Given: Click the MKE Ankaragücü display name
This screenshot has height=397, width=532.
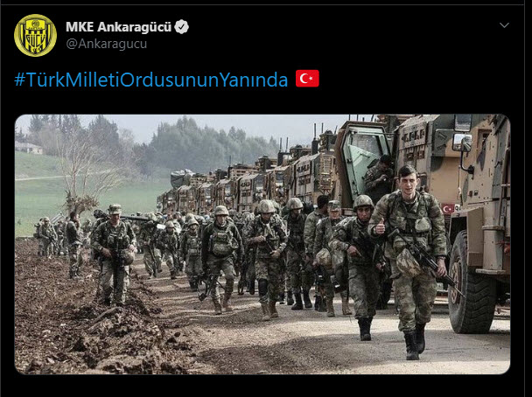Looking at the screenshot, I should pyautogui.click(x=118, y=27).
